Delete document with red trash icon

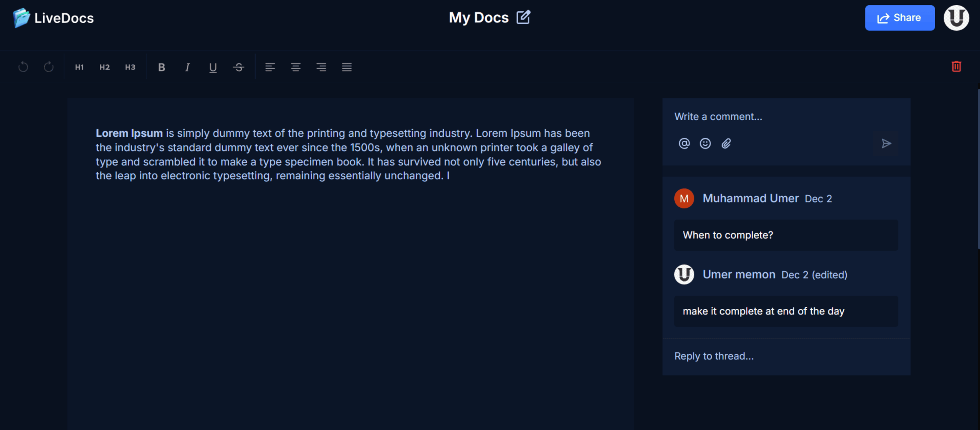point(956,66)
